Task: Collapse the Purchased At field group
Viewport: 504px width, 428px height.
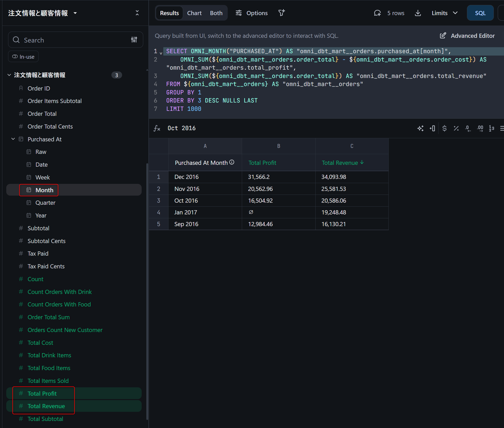Action: (x=13, y=139)
